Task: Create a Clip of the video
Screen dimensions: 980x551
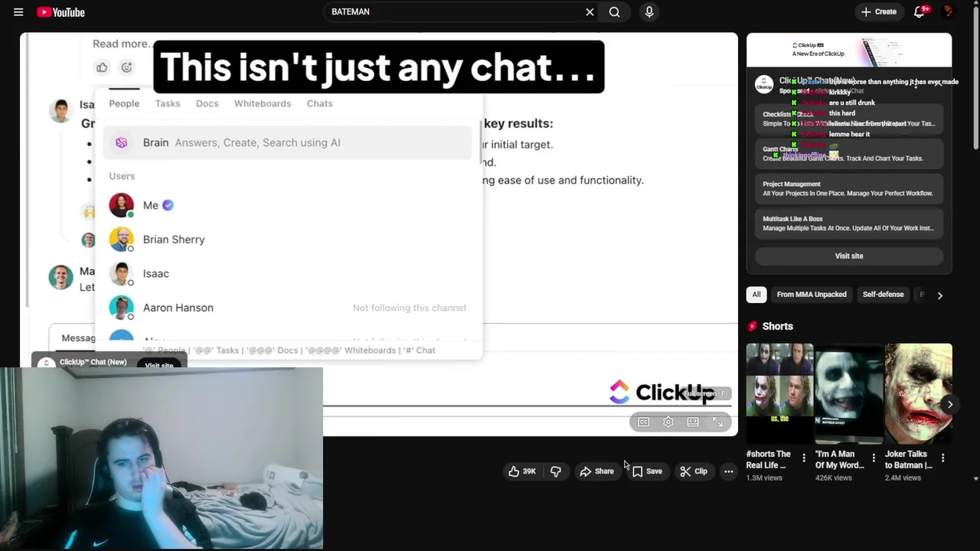Action: [x=694, y=471]
